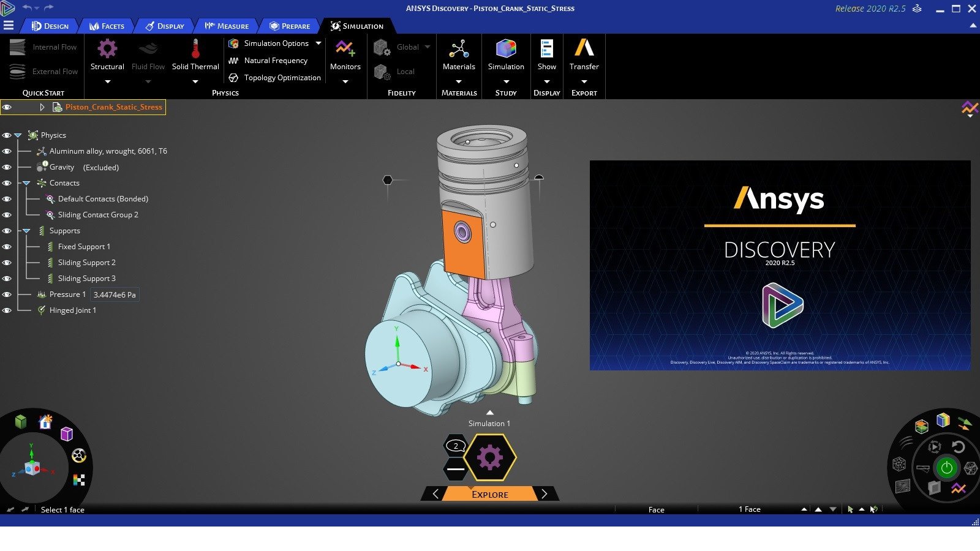Click the restart arrow in the results wheel
The width and height of the screenshot is (980, 551).
[959, 447]
